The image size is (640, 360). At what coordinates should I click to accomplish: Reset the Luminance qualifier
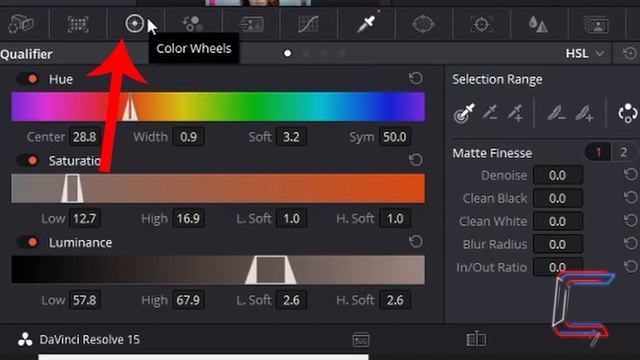[x=416, y=241]
